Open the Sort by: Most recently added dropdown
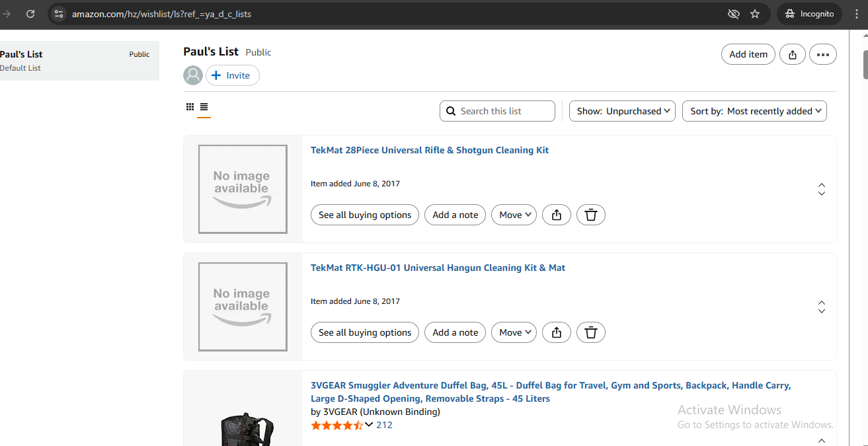This screenshot has height=446, width=868. (754, 111)
